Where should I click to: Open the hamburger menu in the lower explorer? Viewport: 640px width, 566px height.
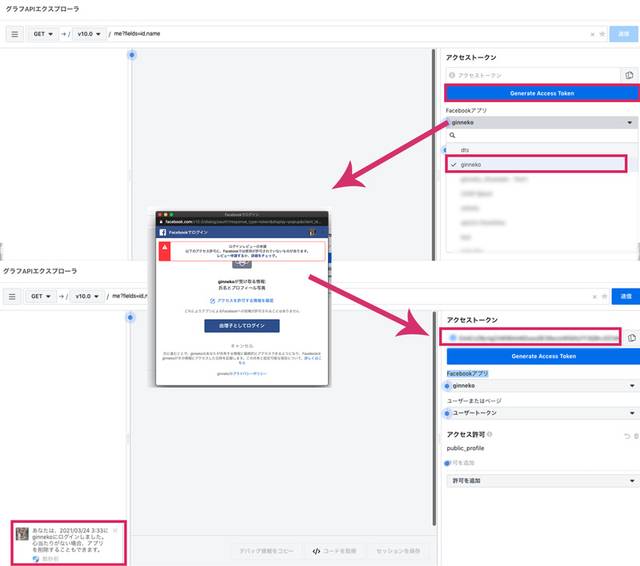tap(12, 296)
